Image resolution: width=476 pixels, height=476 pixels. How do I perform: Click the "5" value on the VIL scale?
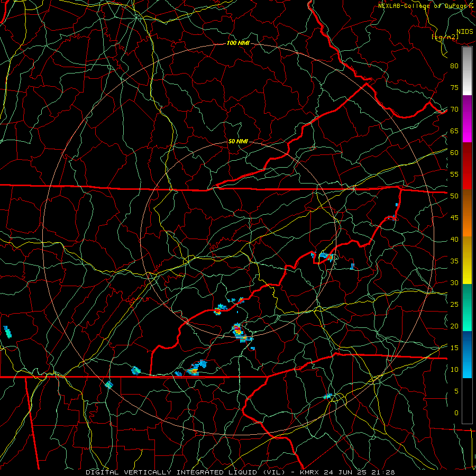[456, 391]
